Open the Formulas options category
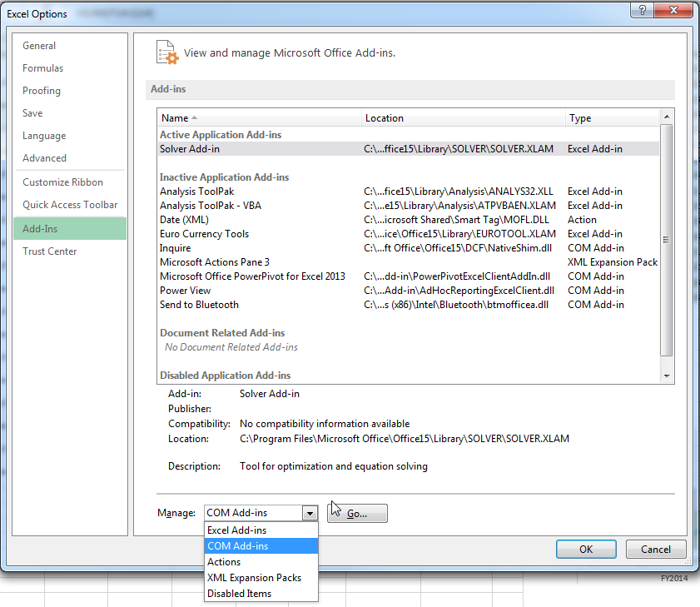This screenshot has width=700, height=607. 70,68
